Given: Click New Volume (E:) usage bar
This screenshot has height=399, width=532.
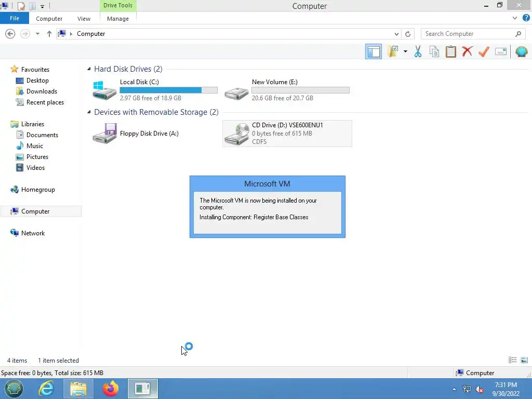Looking at the screenshot, I should point(300,90).
